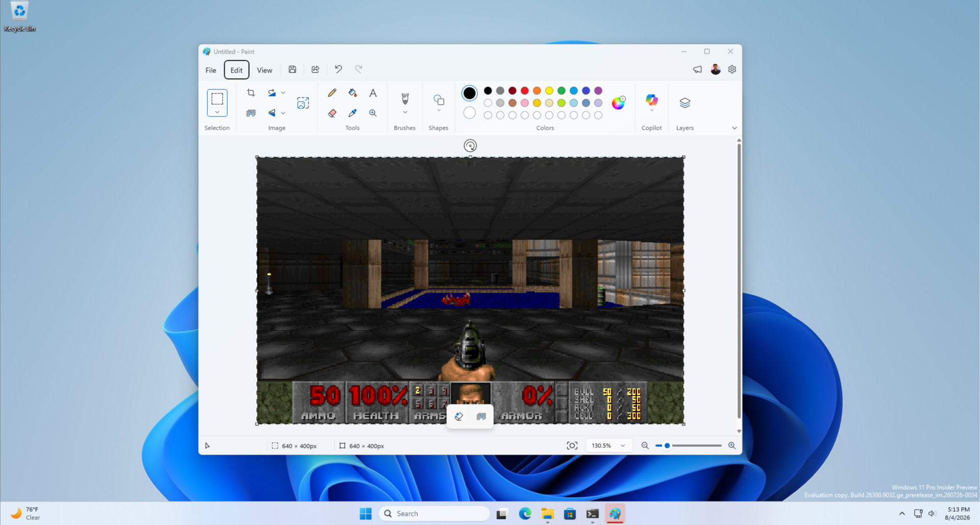Pick the pink color swatch
The width and height of the screenshot is (980, 525).
[x=524, y=103]
